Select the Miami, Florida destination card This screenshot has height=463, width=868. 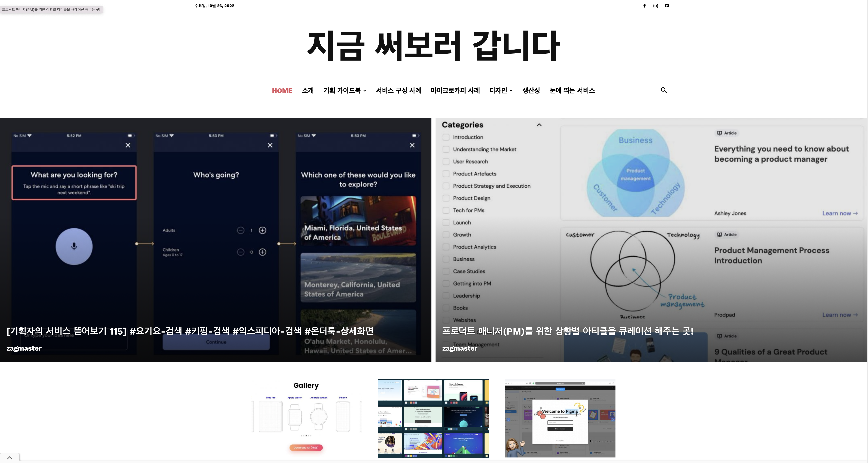tap(358, 221)
